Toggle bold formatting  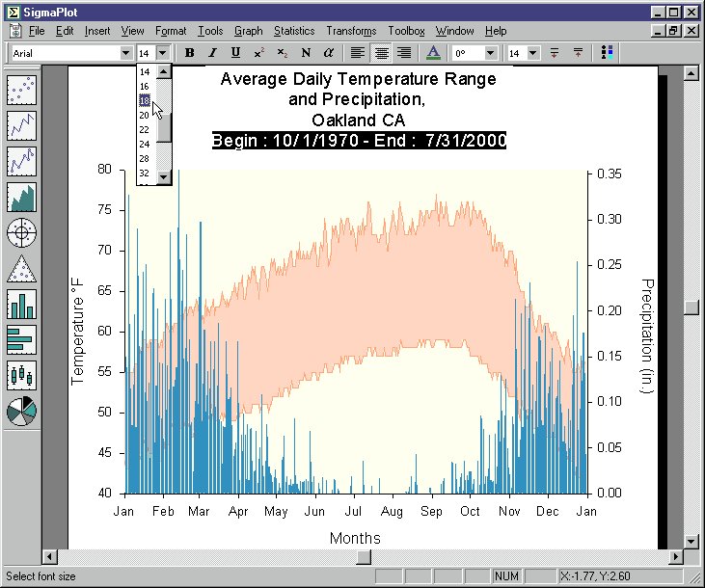click(189, 53)
